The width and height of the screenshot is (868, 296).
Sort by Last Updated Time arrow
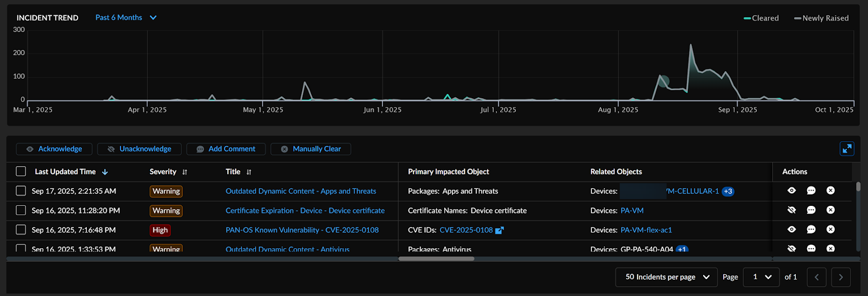click(105, 172)
